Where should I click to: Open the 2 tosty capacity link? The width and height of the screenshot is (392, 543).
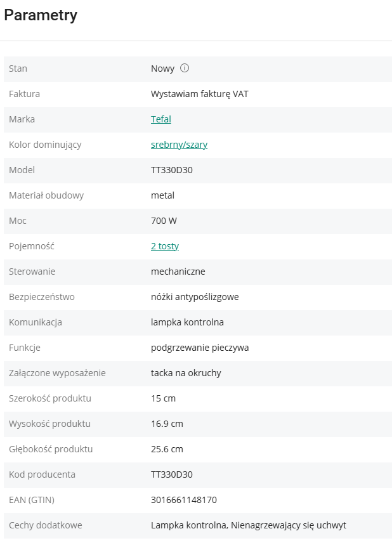coord(165,246)
